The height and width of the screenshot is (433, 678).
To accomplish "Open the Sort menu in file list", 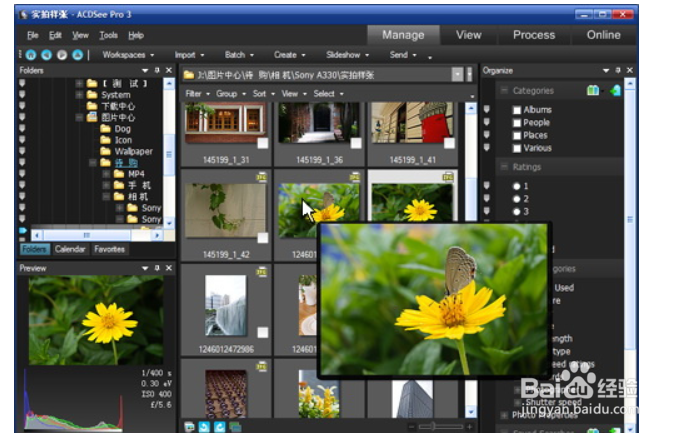I will [x=264, y=93].
